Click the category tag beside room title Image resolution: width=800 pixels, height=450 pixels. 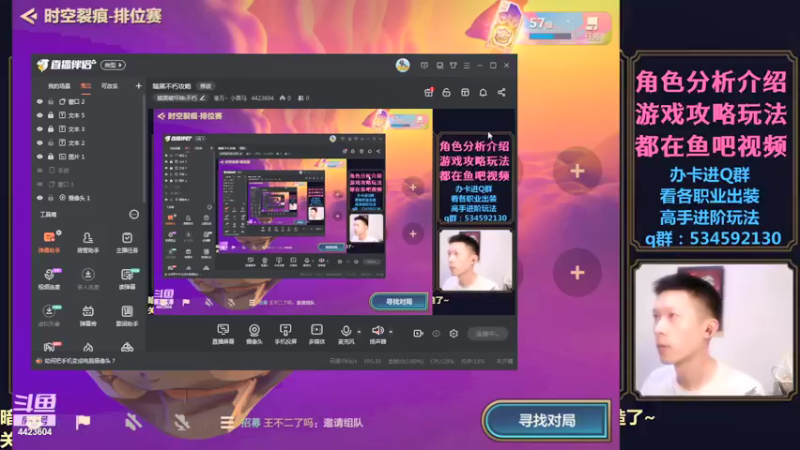coord(206,86)
